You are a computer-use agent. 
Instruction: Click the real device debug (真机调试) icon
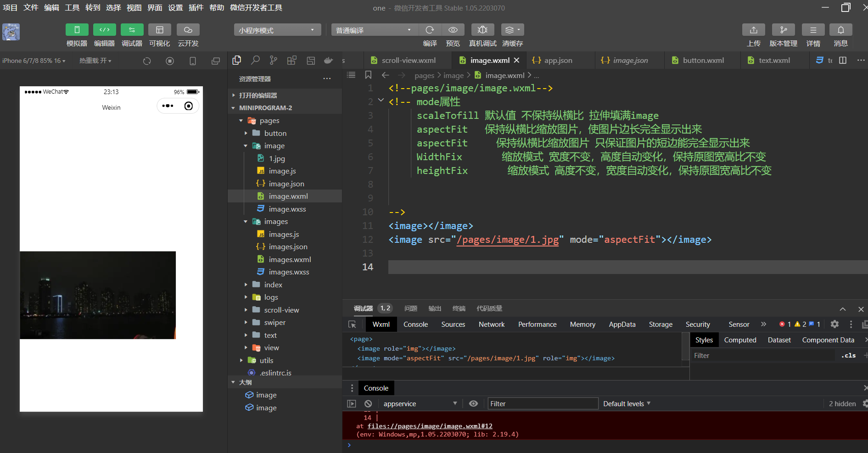coord(482,30)
